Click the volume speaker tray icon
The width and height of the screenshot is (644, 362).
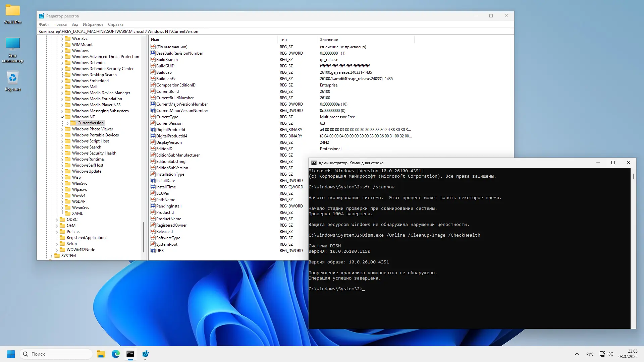tap(610, 354)
